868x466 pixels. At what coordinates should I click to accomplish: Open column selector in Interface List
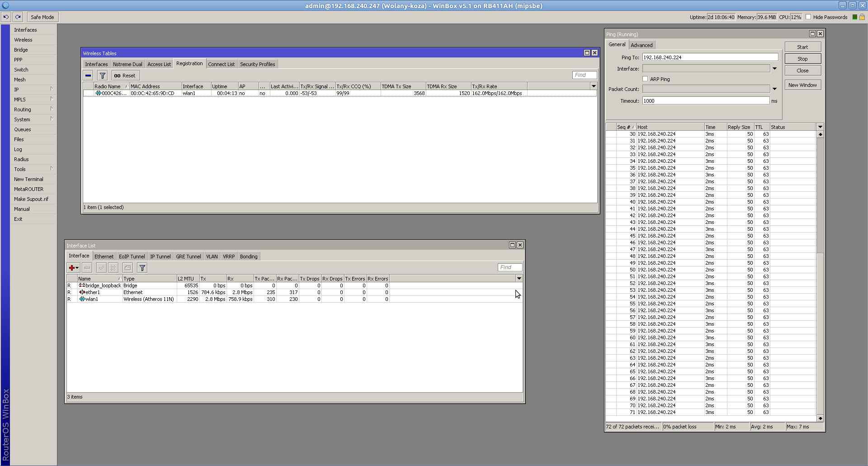coord(519,279)
